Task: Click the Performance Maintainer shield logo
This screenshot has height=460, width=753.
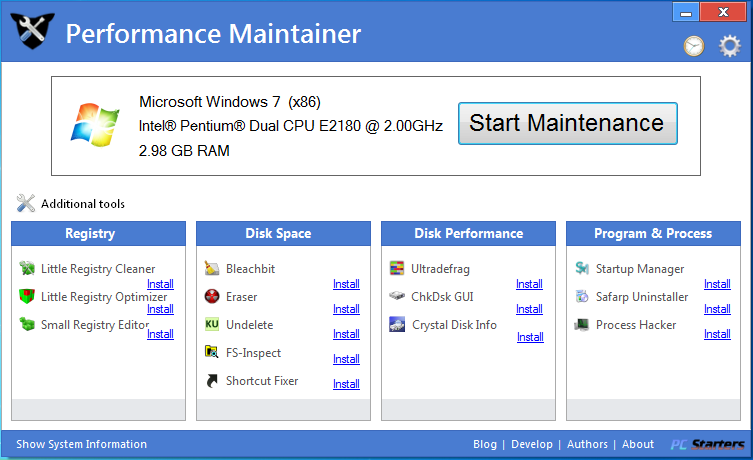Action: tap(32, 30)
